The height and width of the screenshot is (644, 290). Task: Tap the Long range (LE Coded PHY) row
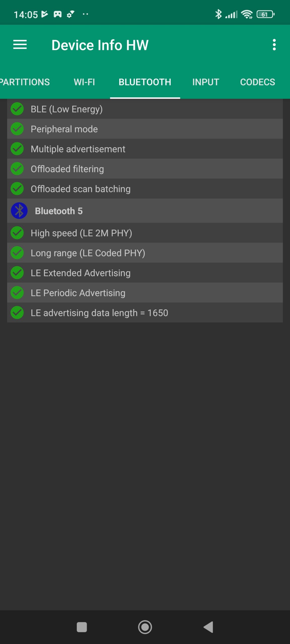[x=145, y=253]
